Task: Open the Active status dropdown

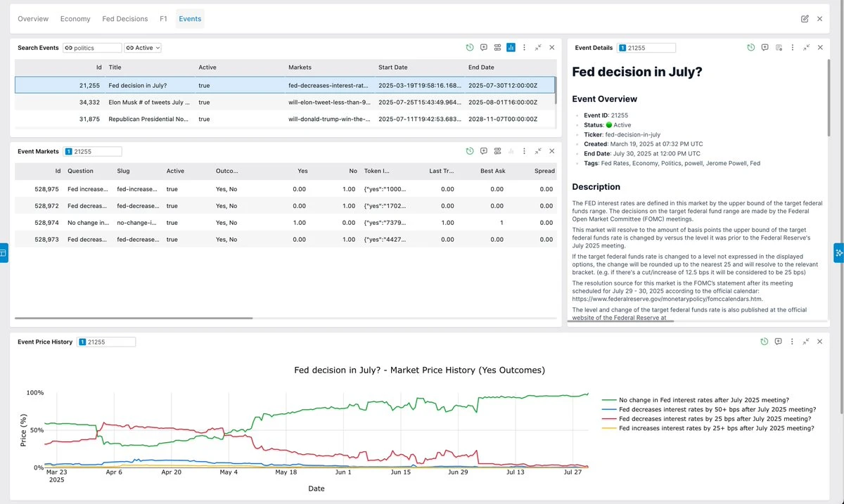Action: [x=143, y=48]
